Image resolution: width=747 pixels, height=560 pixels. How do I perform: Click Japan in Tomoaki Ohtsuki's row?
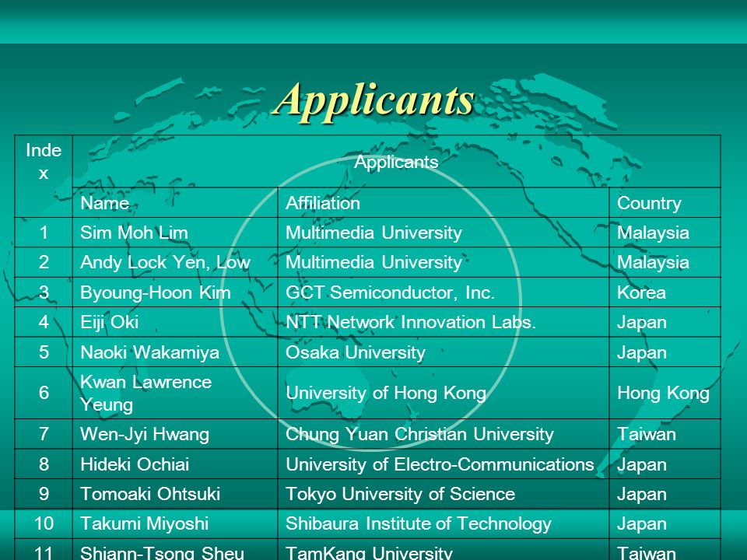[x=642, y=495]
